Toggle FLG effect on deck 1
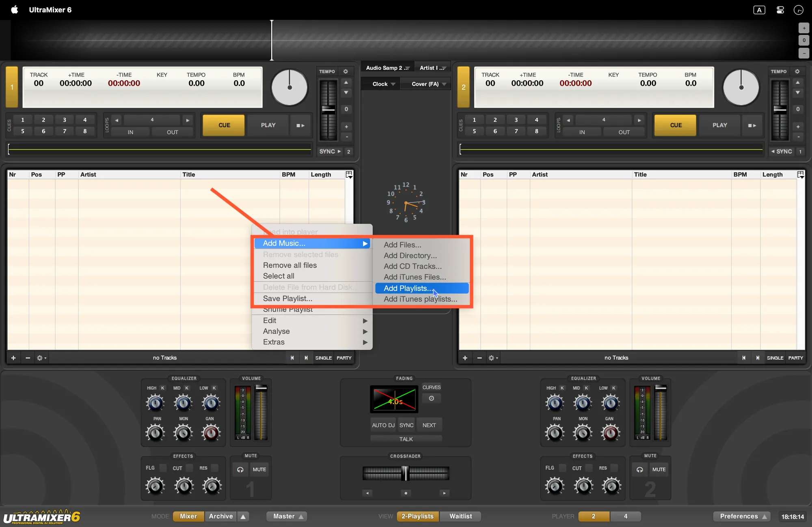 click(163, 468)
